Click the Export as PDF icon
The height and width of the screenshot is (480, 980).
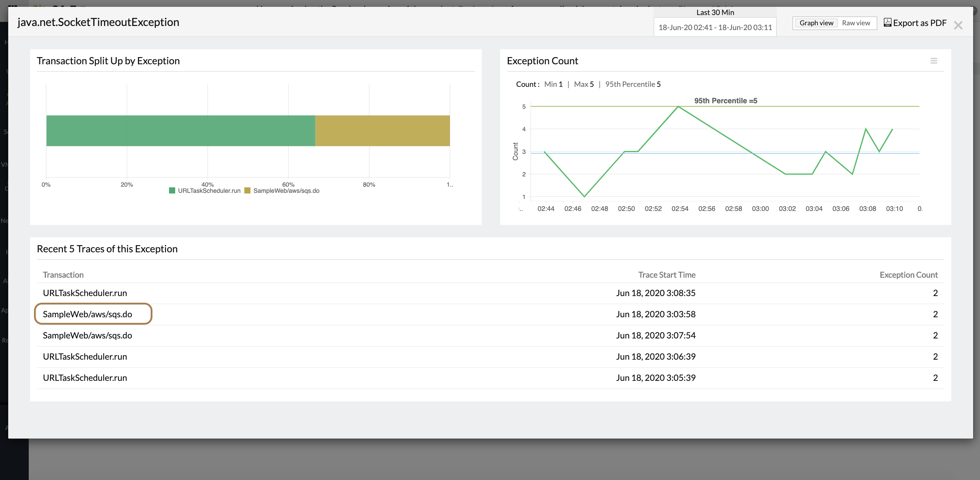[x=887, y=23]
